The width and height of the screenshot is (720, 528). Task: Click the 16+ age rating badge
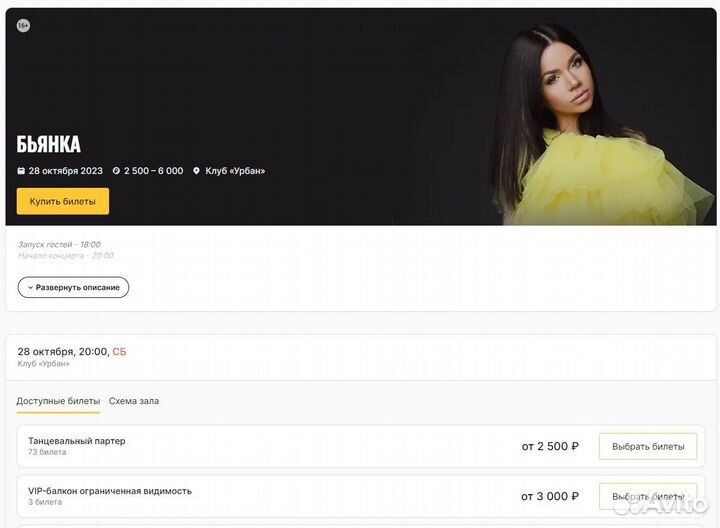click(x=23, y=26)
